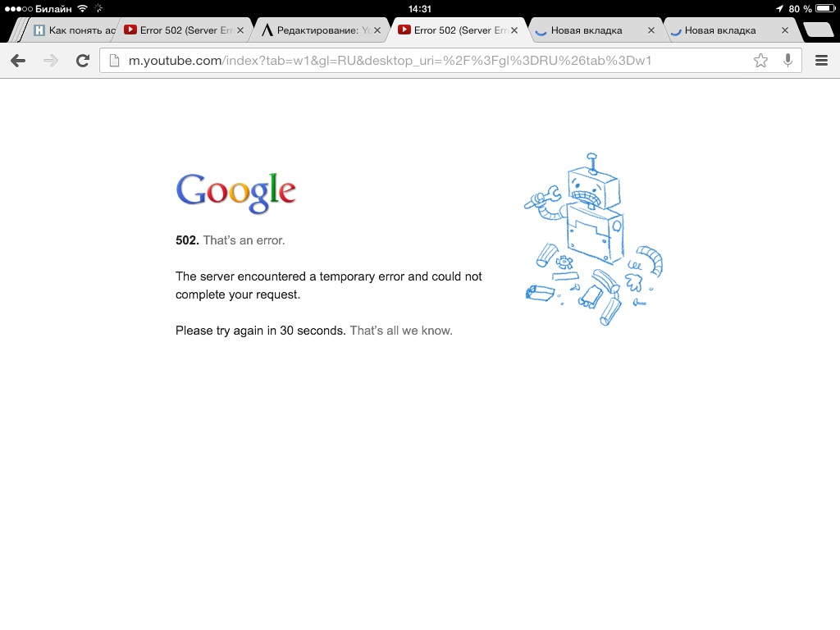
Task: Select the last 'Новая вкладка' tab
Action: 719,30
